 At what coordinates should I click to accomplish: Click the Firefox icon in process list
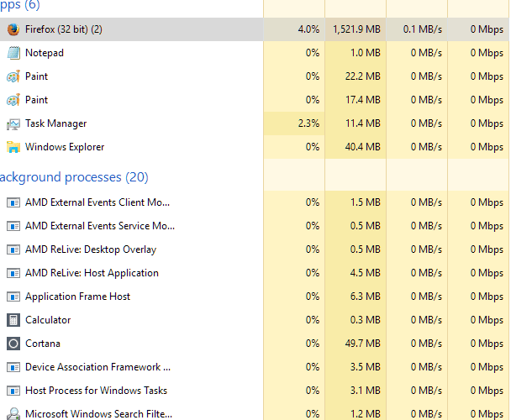point(13,29)
